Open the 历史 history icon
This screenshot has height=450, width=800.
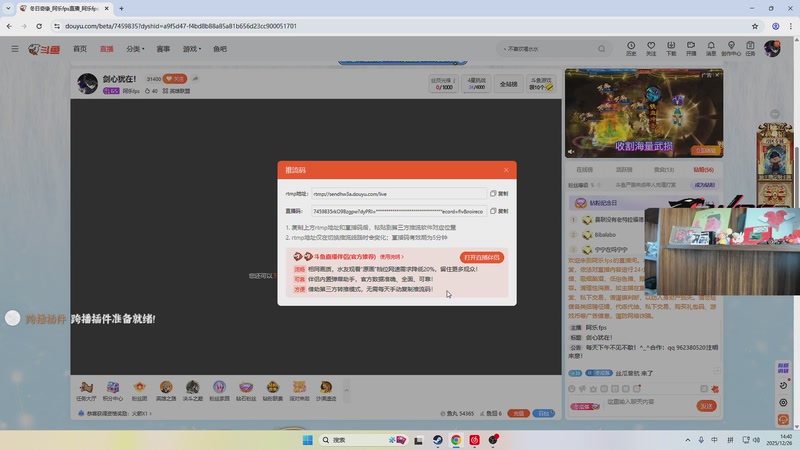coord(631,48)
